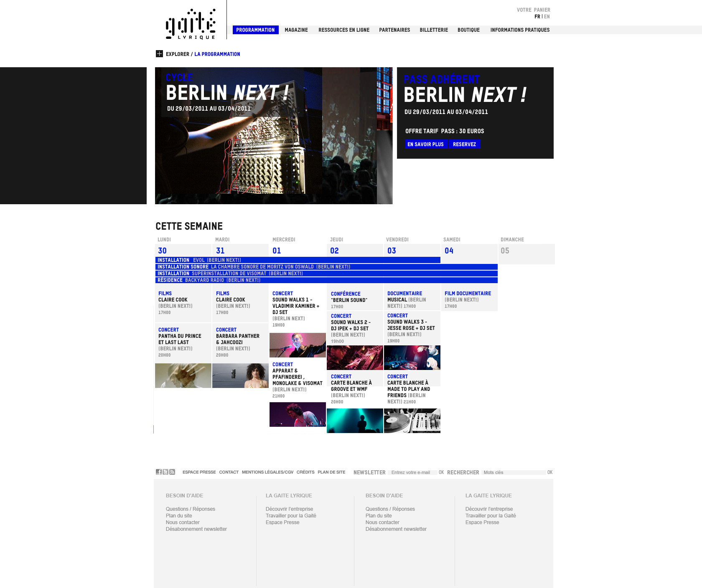The image size is (702, 588).
Task: Open Contact footer link
Action: 229,472
